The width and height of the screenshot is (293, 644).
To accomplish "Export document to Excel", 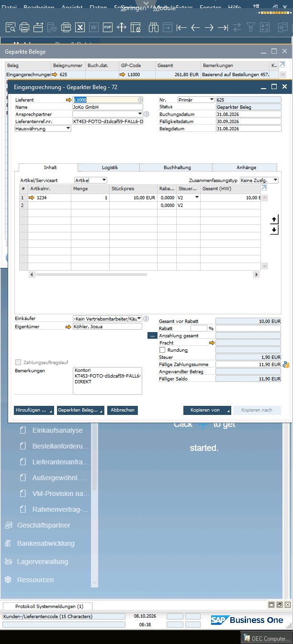I will pos(80,27).
